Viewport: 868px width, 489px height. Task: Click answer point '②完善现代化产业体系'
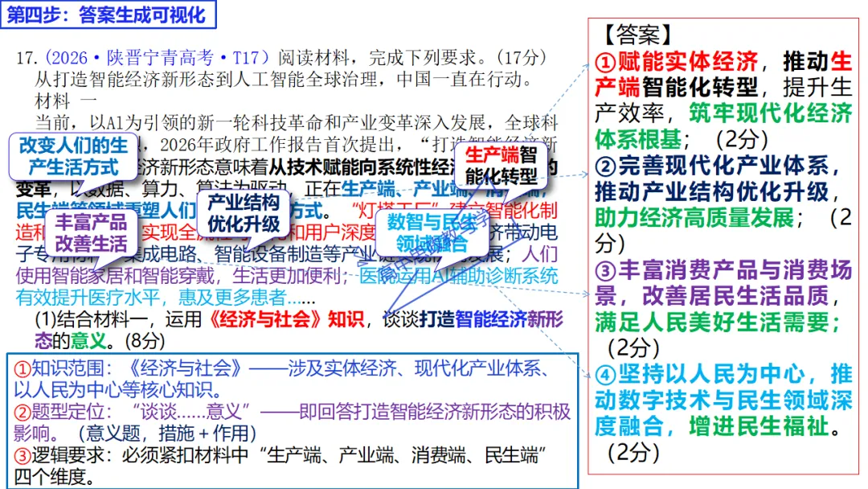[713, 166]
